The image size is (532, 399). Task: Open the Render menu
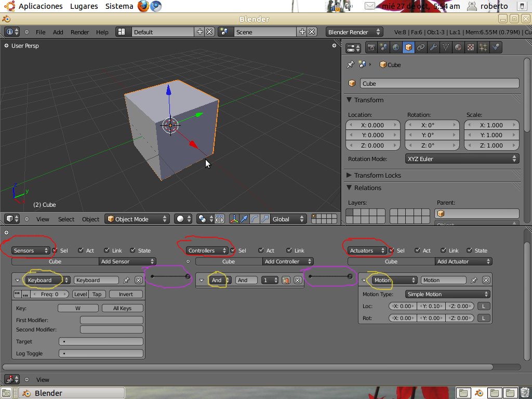point(79,32)
